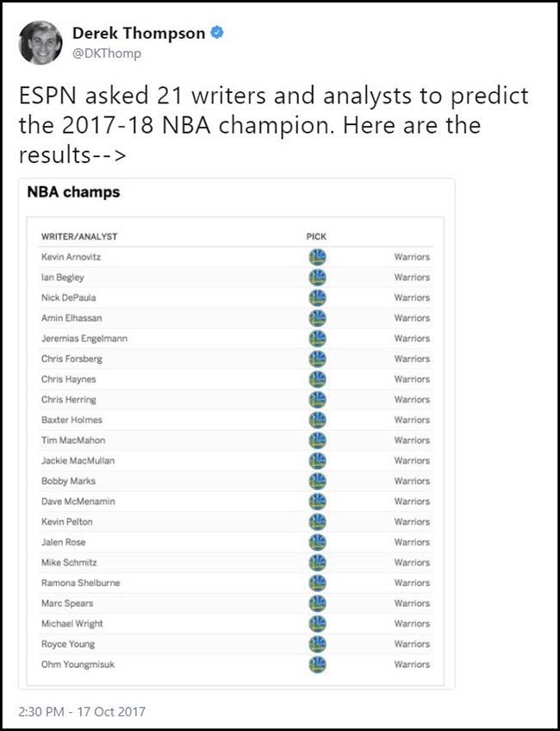The width and height of the screenshot is (560, 731).
Task: Open the @DKThomp handle link
Action: point(107,53)
